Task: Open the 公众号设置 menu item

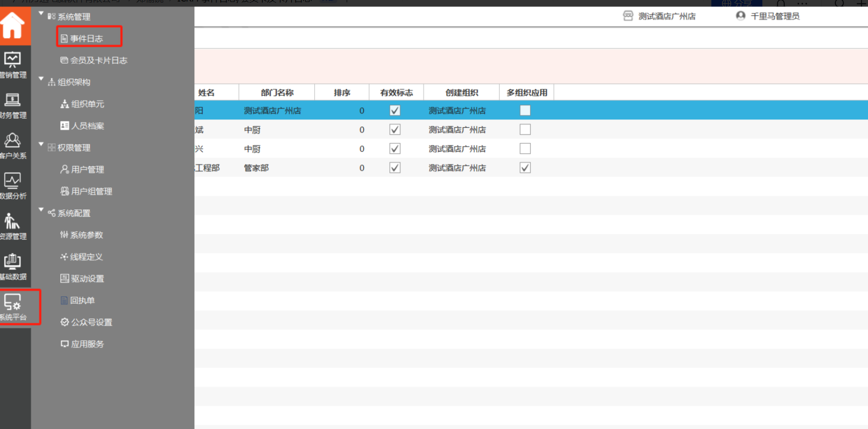Action: click(x=91, y=322)
